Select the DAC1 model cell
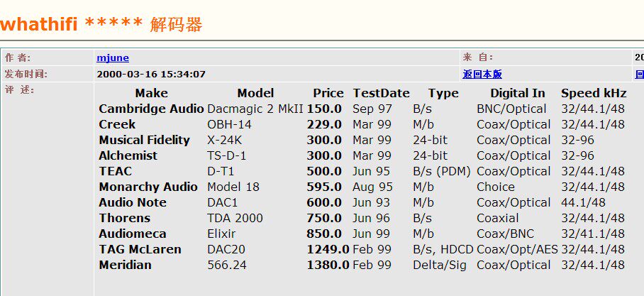This screenshot has height=296, width=644. pyautogui.click(x=222, y=203)
